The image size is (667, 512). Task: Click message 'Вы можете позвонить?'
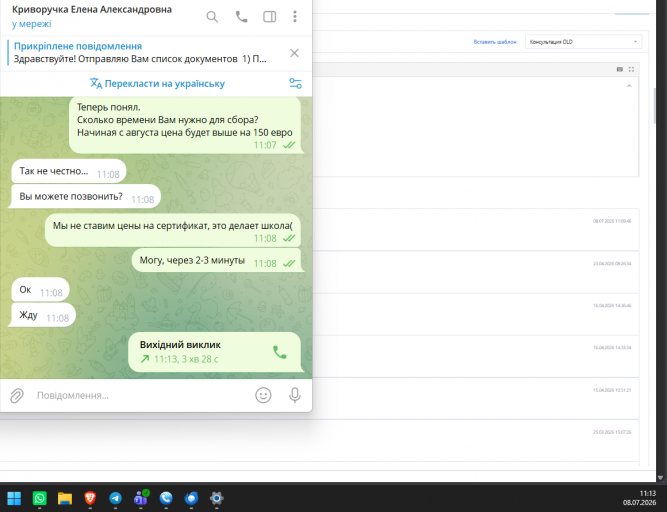point(86,196)
